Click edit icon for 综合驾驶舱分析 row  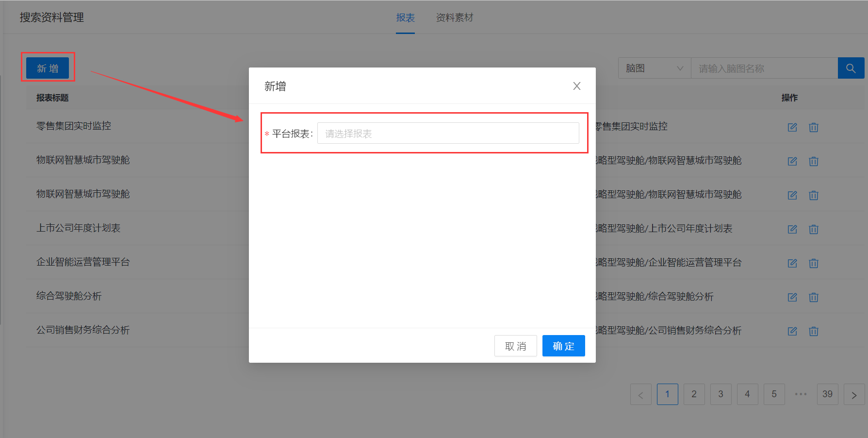pos(792,297)
